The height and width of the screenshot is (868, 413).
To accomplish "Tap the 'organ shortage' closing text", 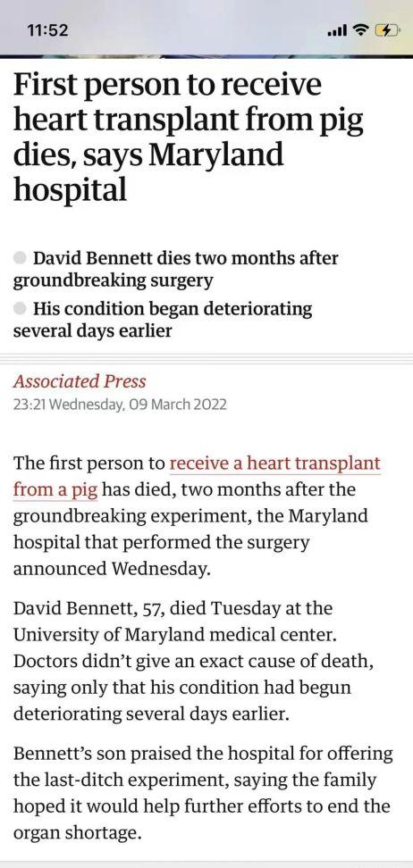I will (x=77, y=832).
